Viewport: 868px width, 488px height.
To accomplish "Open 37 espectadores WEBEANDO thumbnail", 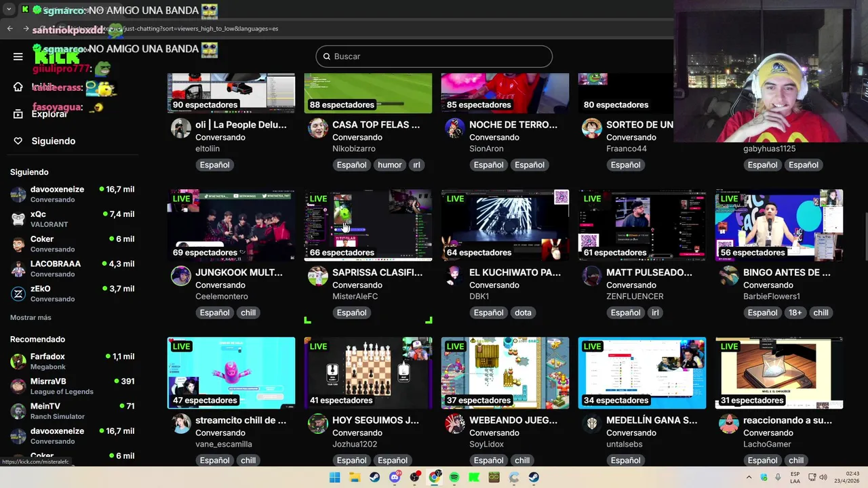I will coord(505,373).
